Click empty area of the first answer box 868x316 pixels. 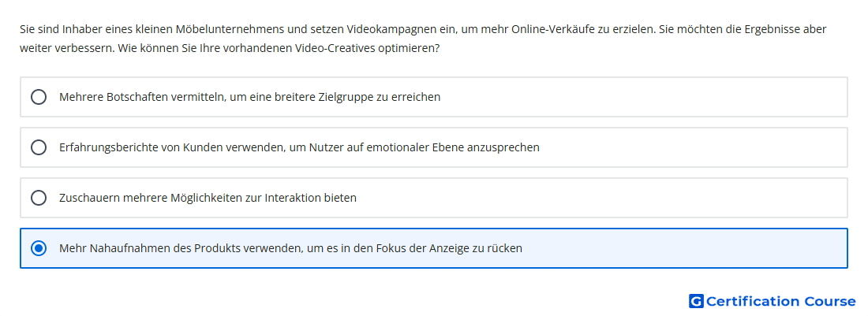click(642, 97)
